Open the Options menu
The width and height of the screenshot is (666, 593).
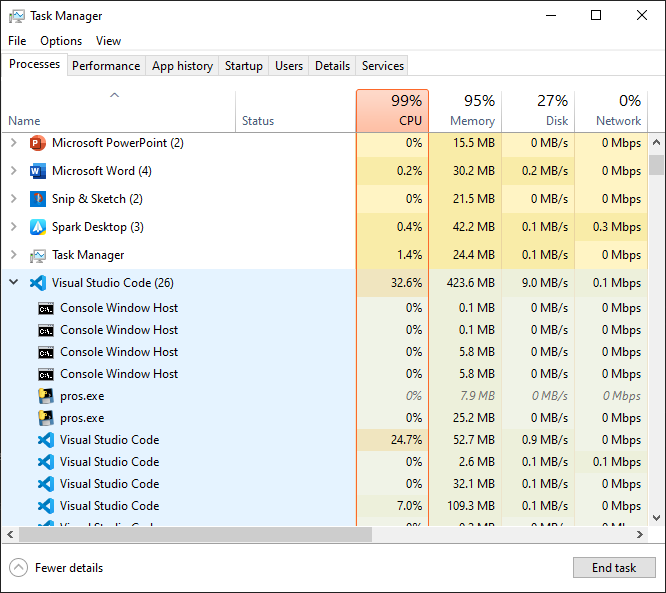pos(61,41)
